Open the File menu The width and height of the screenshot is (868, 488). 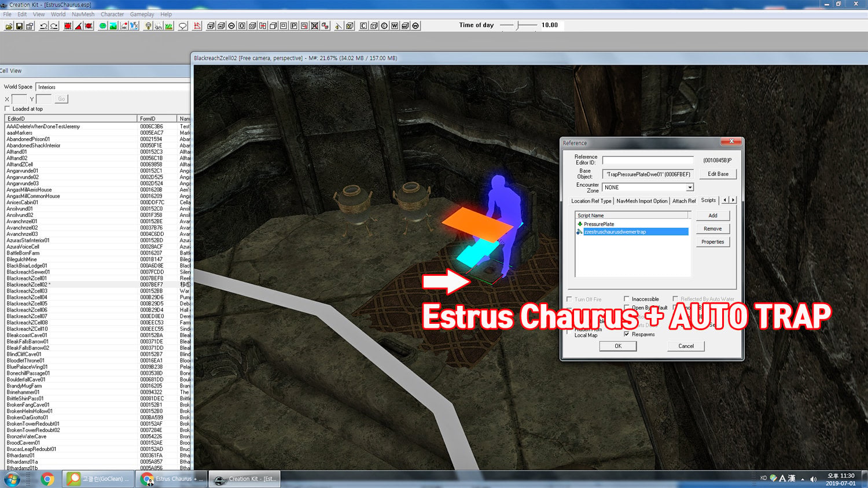[x=7, y=14]
